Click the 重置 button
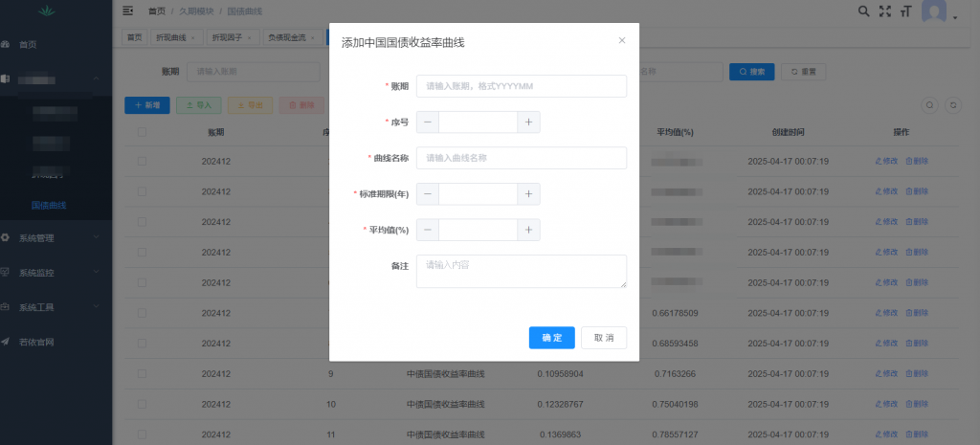The image size is (980, 445). 804,72
